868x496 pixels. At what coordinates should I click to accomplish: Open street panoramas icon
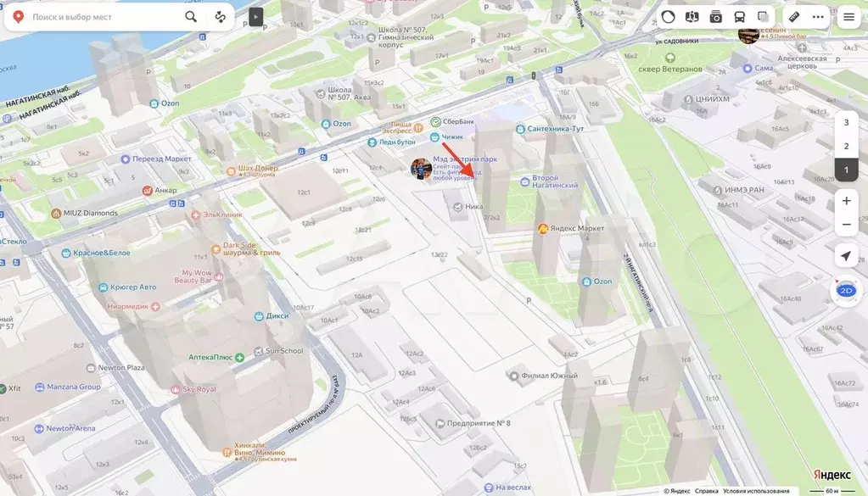692,17
